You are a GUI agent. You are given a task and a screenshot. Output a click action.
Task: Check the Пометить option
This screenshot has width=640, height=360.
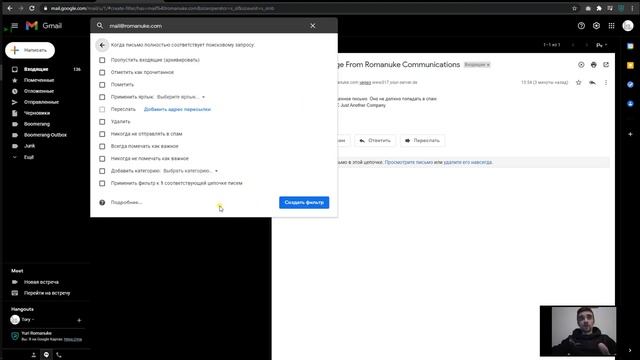coord(102,85)
